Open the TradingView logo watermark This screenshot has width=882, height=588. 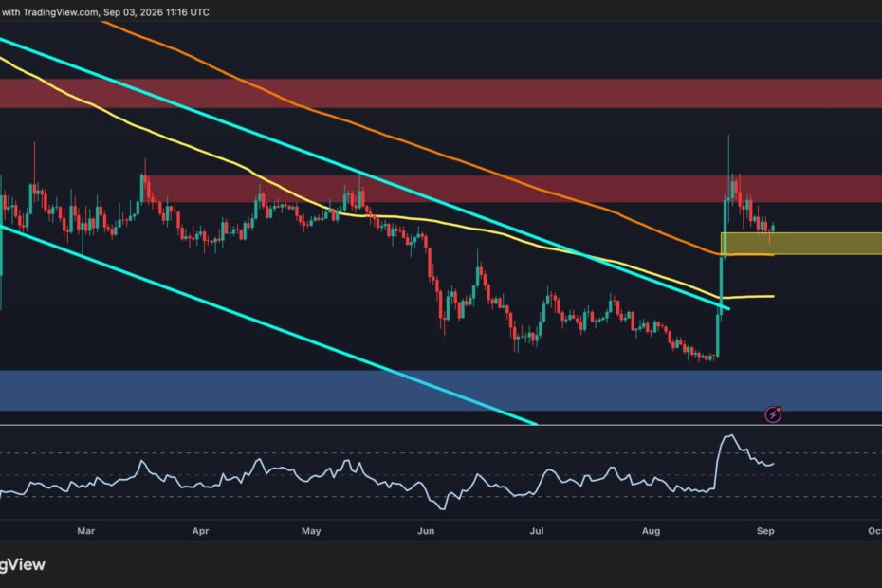click(x=23, y=564)
